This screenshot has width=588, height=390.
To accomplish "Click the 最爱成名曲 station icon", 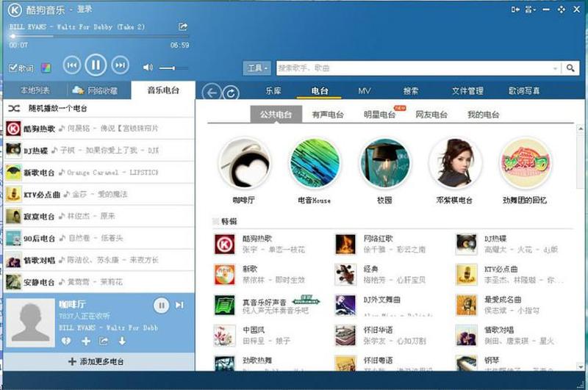I will [467, 306].
